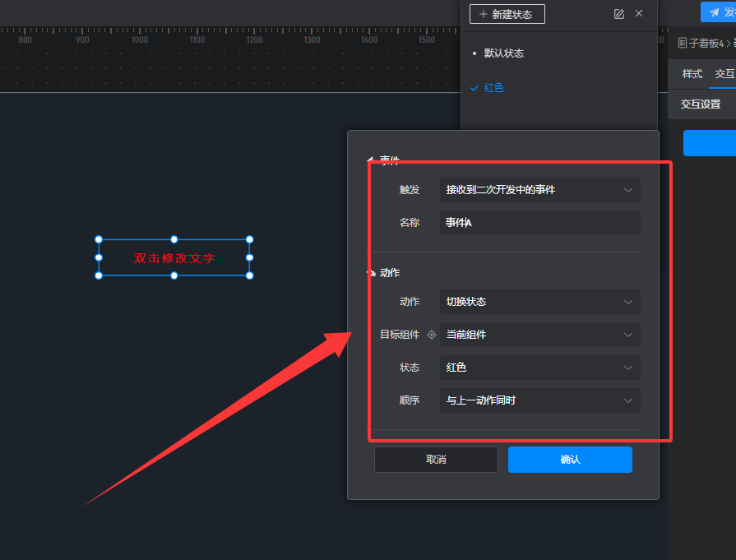The height and width of the screenshot is (560, 736).
Task: Click the paper-plane publish button
Action: pyautogui.click(x=717, y=12)
